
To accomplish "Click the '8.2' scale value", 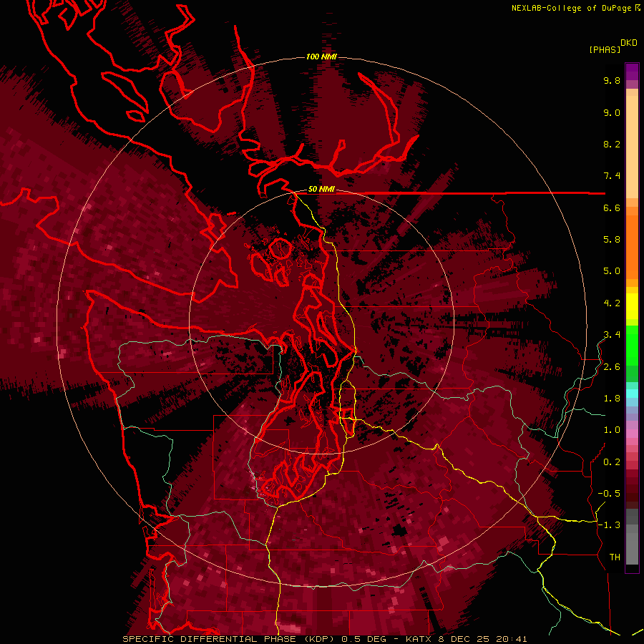I will [x=612, y=144].
